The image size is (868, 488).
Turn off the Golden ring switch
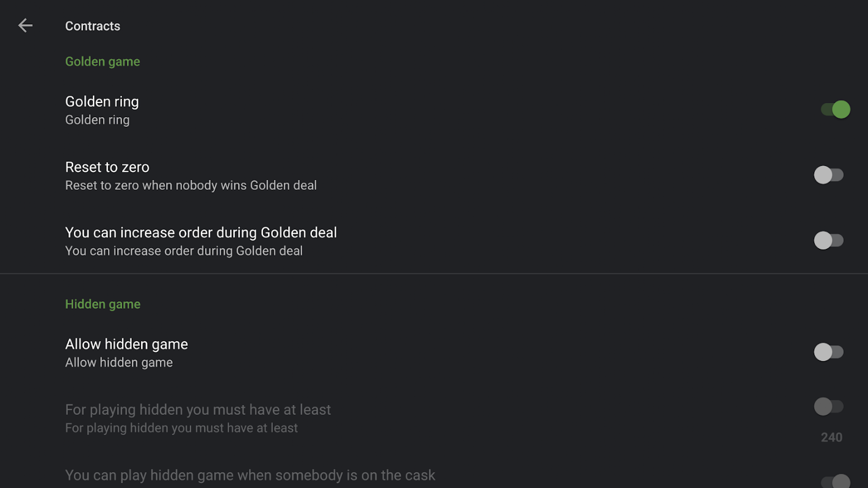pyautogui.click(x=835, y=110)
